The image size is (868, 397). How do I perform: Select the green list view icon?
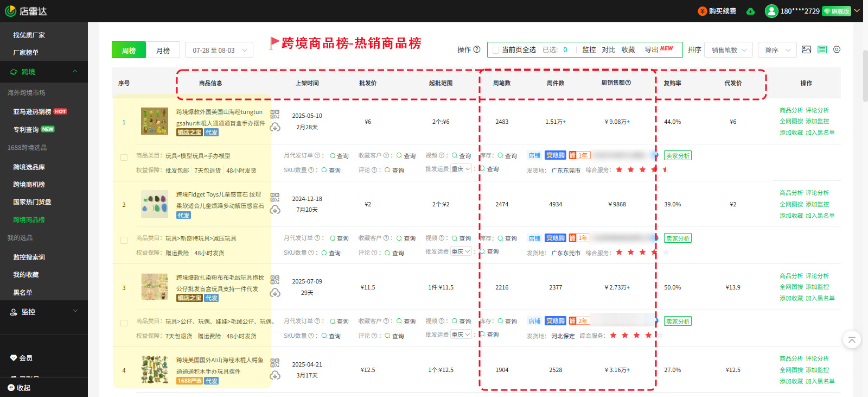tap(822, 50)
